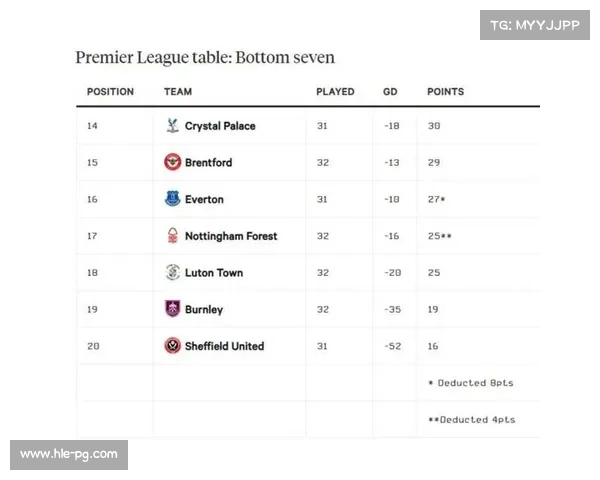Click the Sheffield United team name
The width and height of the screenshot is (600, 480).
point(225,346)
